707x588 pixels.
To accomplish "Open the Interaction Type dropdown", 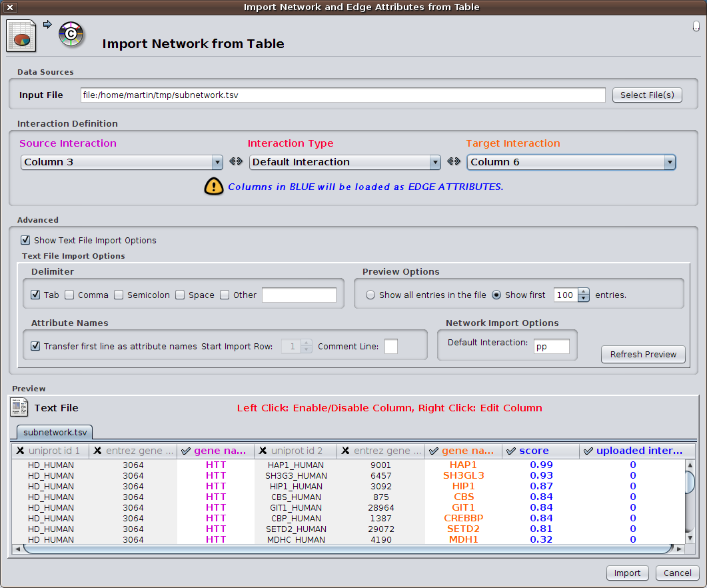I will [345, 162].
